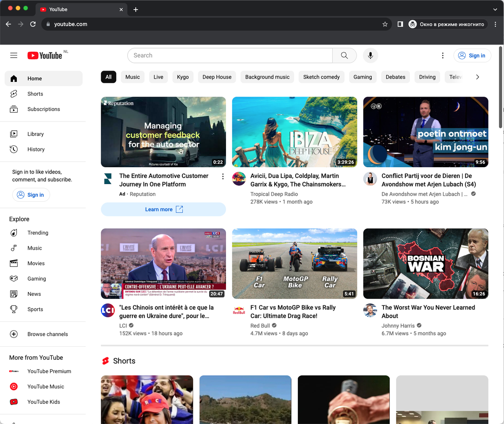Open Chrome three-dot menu
Image resolution: width=504 pixels, height=424 pixels.
[x=496, y=24]
